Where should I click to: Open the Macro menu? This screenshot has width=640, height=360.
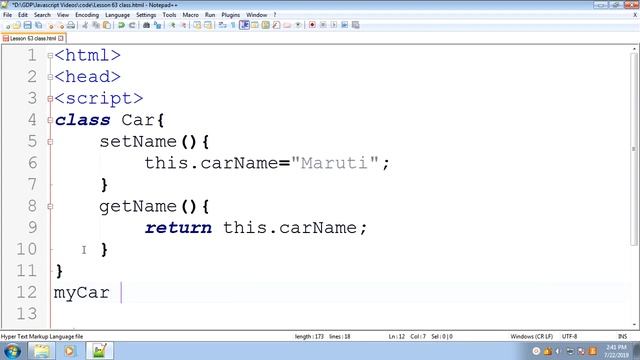coord(190,15)
